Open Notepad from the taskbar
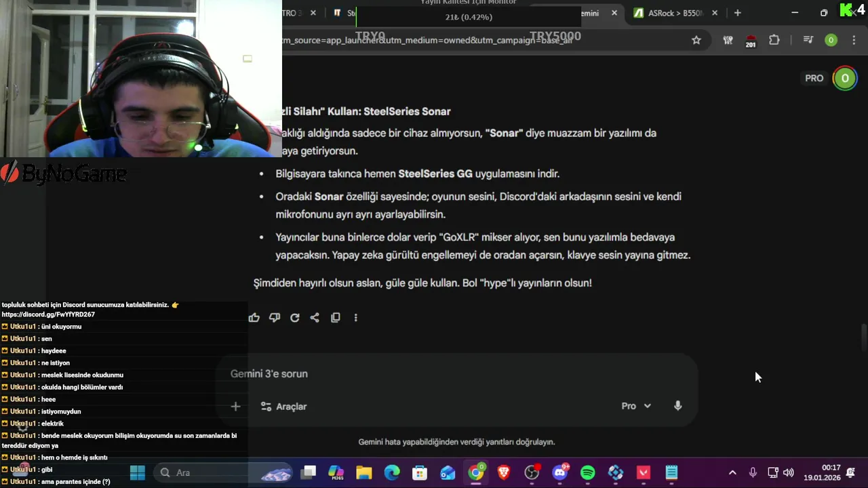Image resolution: width=868 pixels, height=488 pixels. pyautogui.click(x=671, y=472)
